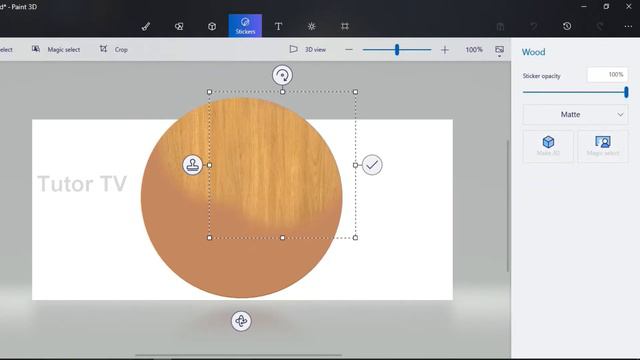The width and height of the screenshot is (640, 360).
Task: Click the 100% zoom value
Action: click(474, 49)
